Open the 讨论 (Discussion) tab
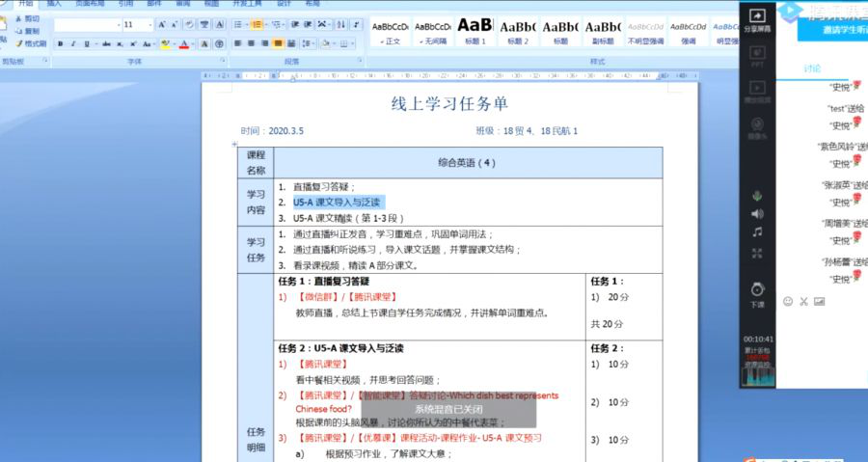This screenshot has width=868, height=462. (x=812, y=68)
